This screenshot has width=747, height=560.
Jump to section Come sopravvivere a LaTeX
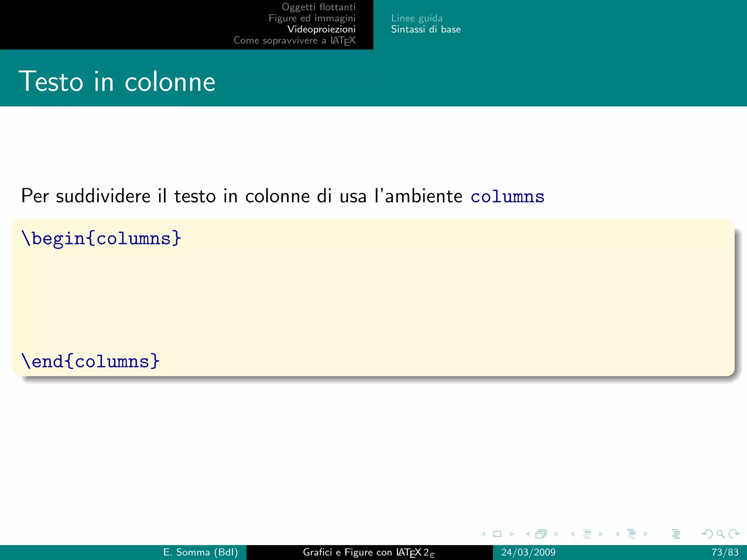pyautogui.click(x=295, y=40)
